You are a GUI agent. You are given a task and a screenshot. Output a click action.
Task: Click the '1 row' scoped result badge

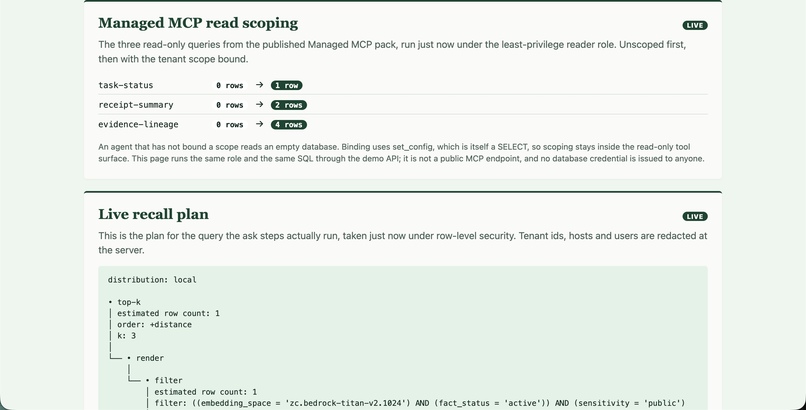286,85
